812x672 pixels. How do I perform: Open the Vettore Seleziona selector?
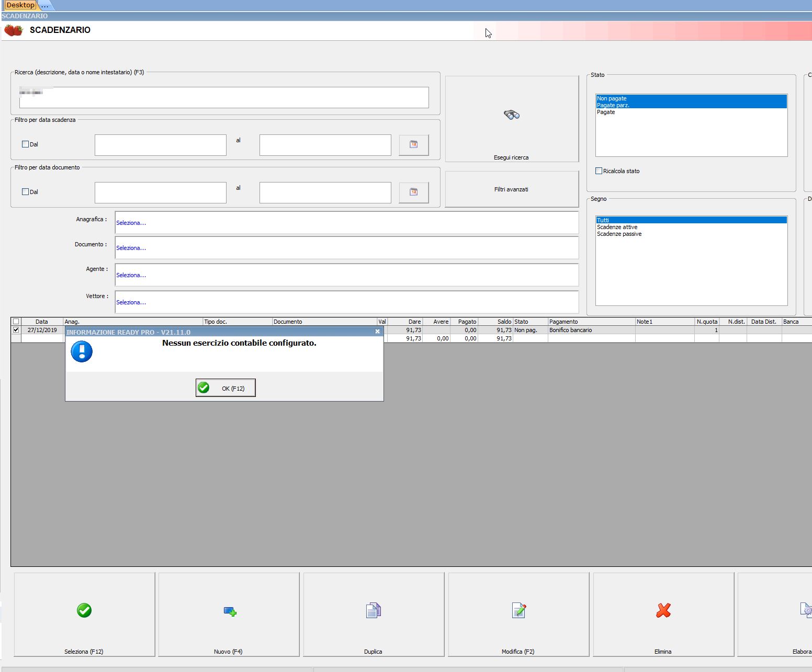[x=131, y=302]
